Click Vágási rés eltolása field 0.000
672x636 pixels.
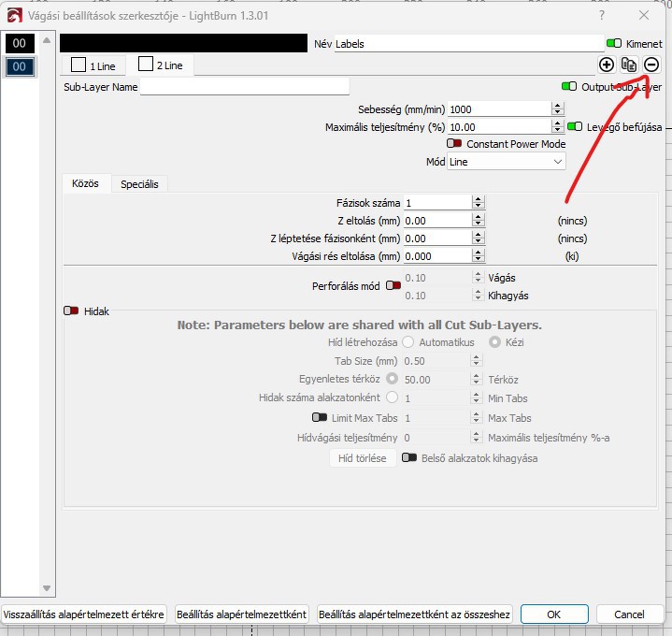(437, 256)
